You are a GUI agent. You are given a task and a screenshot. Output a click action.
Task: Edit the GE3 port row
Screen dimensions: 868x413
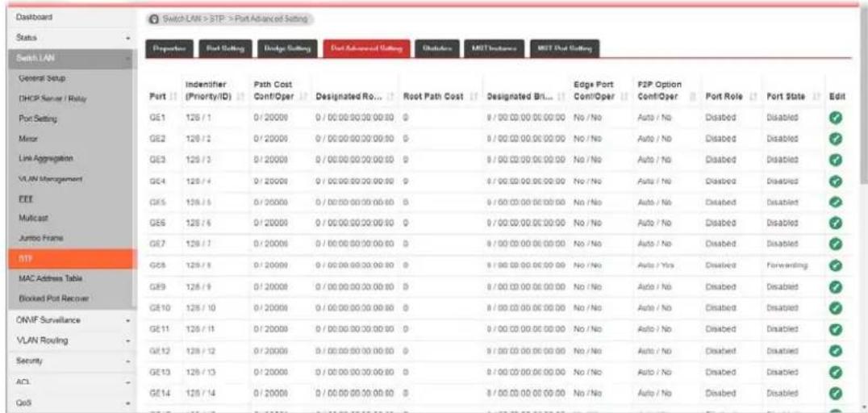(x=835, y=160)
